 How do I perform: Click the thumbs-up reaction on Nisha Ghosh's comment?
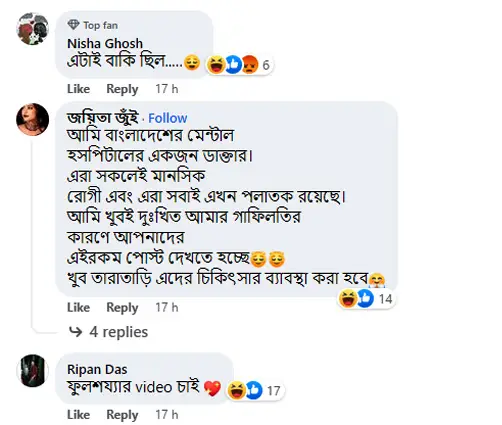click(233, 64)
